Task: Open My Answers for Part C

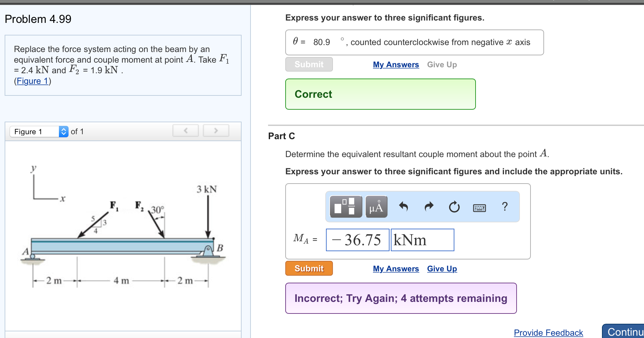Action: (396, 269)
